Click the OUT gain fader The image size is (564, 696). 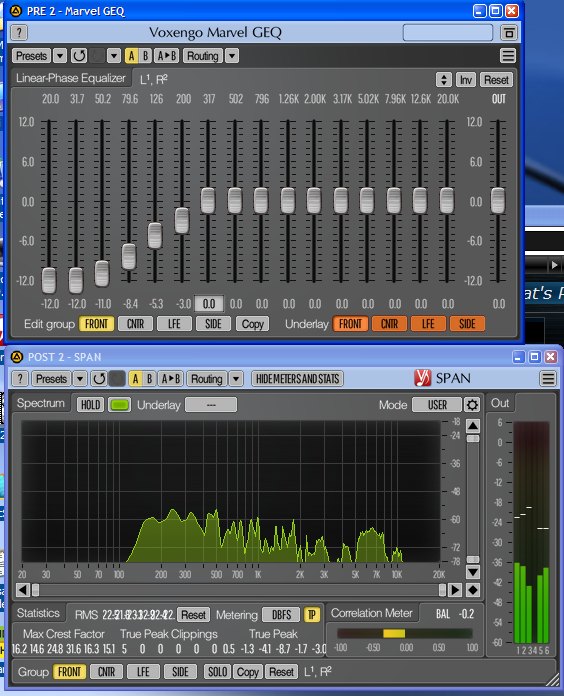click(x=498, y=201)
